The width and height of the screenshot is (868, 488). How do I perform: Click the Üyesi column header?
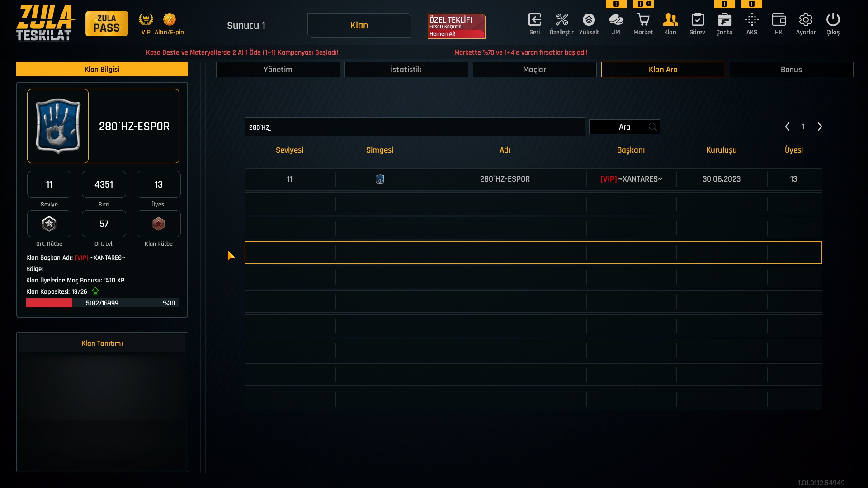coord(794,150)
